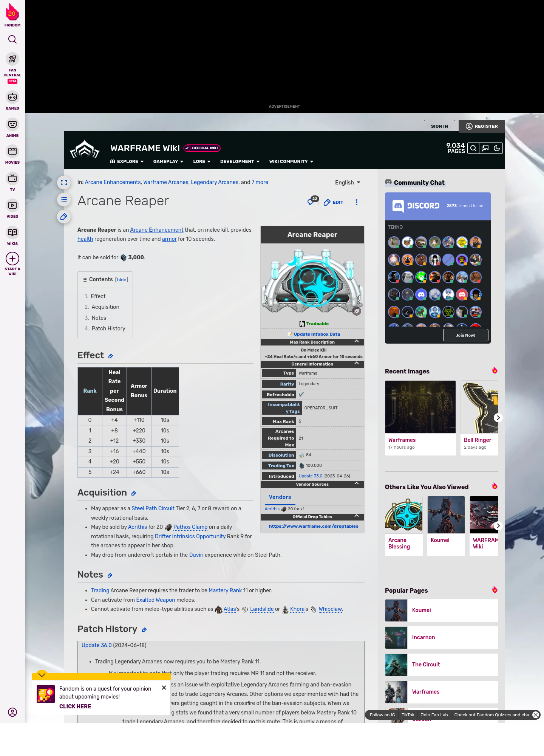Viewport: 544px width, 756px height.
Task: Open the Warframes recent image thumbnail
Action: [x=420, y=407]
